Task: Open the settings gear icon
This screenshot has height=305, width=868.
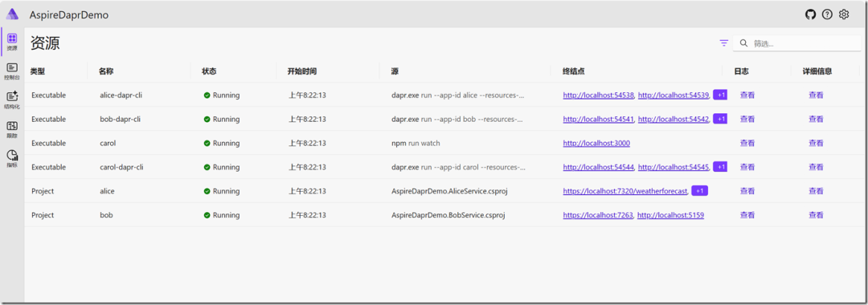Action: pos(844,15)
